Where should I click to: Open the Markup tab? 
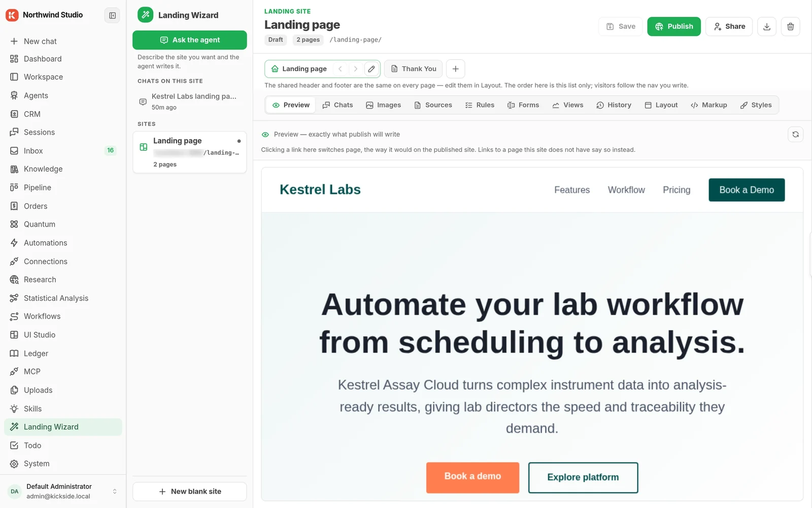click(x=709, y=105)
